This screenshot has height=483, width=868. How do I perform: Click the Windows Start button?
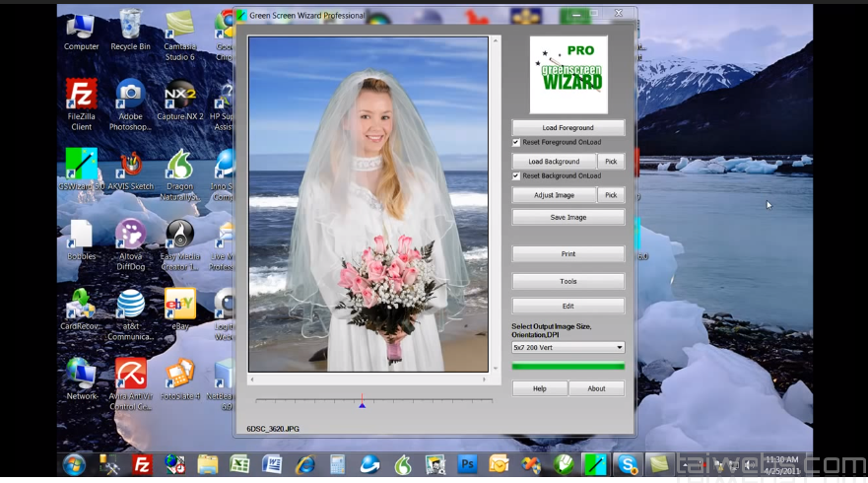[x=74, y=464]
